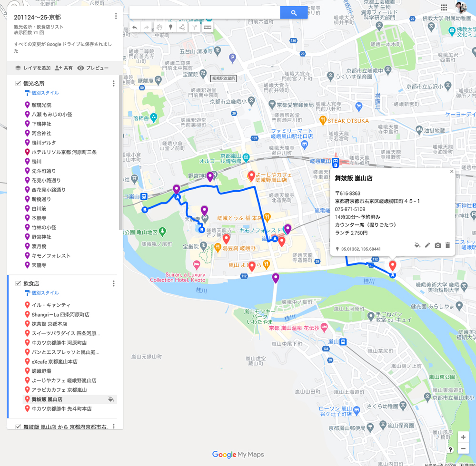Delete 舞妓飯 嵐山店 with the trash icon

(x=448, y=245)
